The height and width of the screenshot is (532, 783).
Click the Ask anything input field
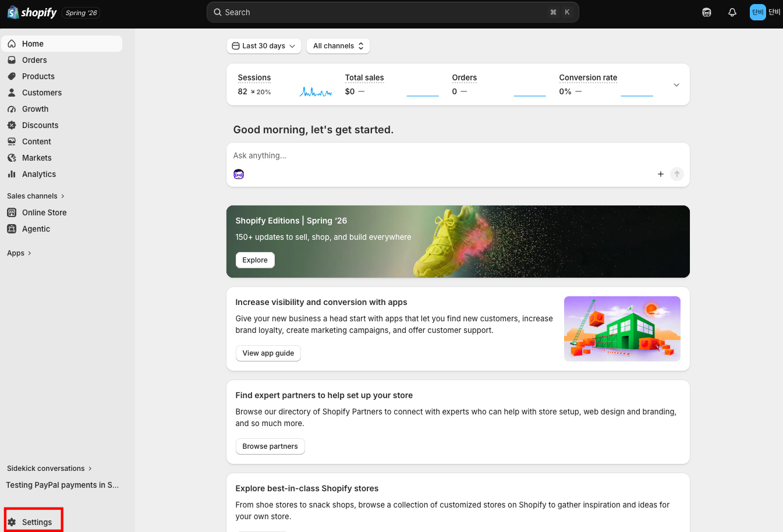coord(458,155)
